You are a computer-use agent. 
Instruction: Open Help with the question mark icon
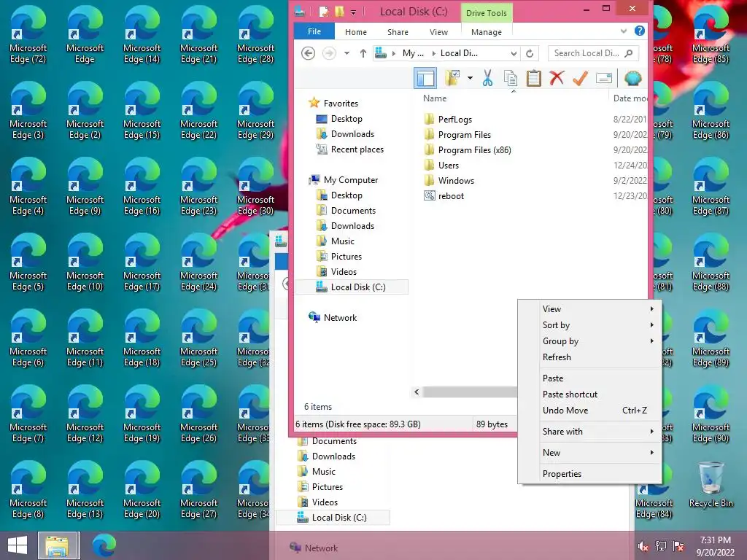[x=639, y=31]
